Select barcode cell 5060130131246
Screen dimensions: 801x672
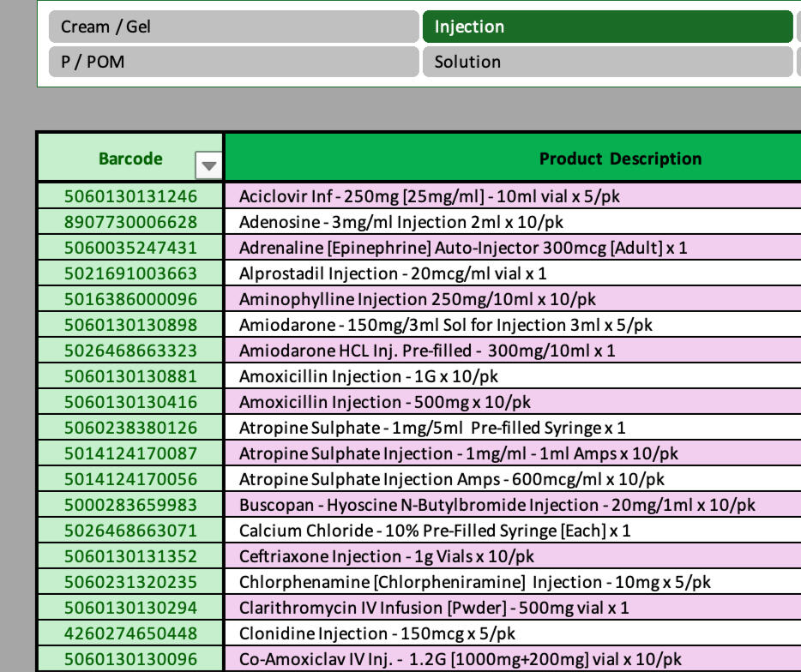(x=130, y=196)
